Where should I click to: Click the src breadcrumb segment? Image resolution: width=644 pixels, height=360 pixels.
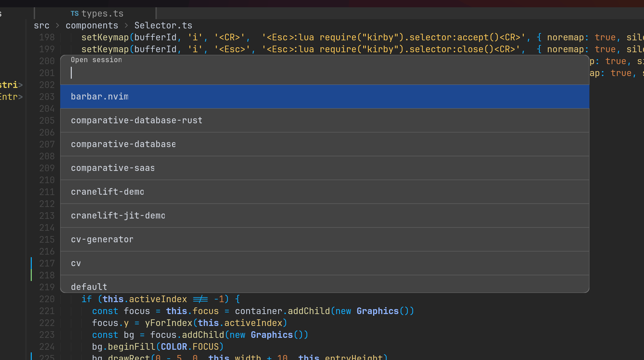(42, 25)
